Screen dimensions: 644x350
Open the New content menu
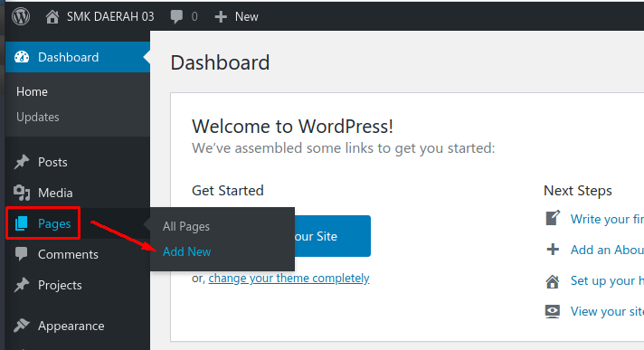click(x=246, y=17)
